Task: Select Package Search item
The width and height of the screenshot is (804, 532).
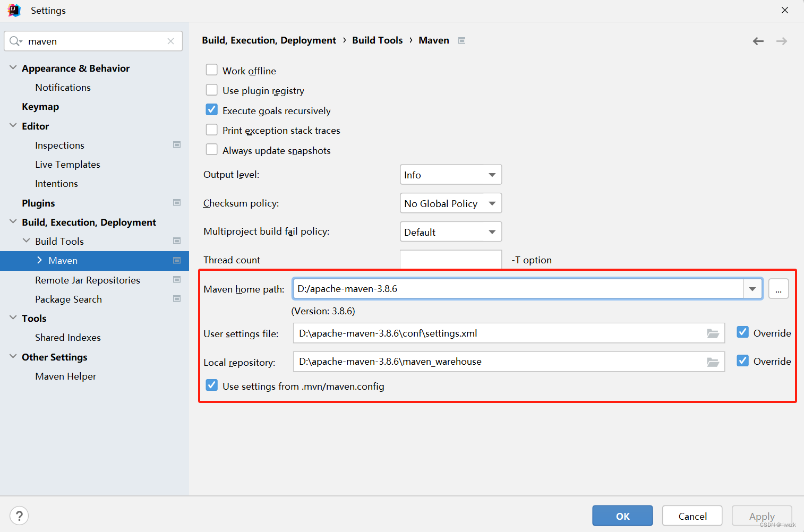Action: tap(69, 299)
